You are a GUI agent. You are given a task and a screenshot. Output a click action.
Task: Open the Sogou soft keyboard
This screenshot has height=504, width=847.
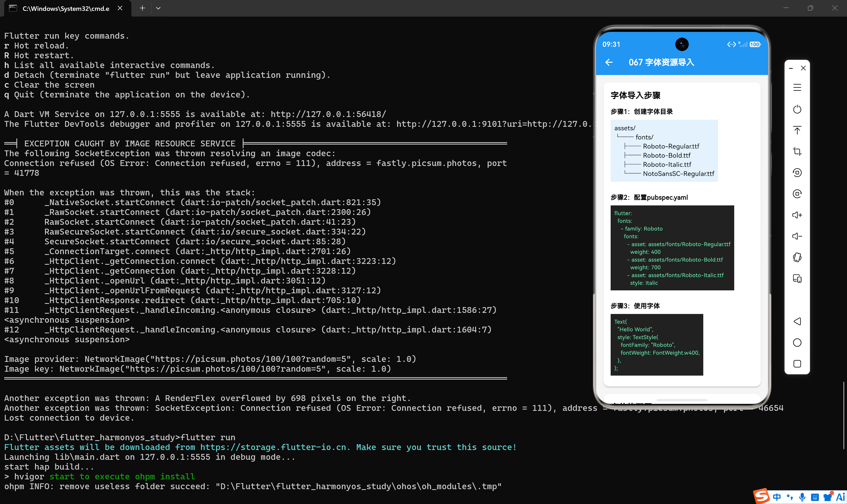point(815,497)
